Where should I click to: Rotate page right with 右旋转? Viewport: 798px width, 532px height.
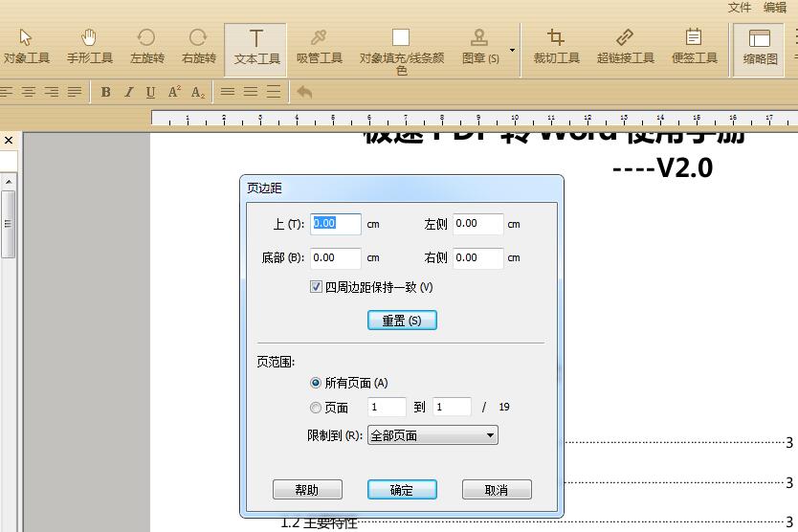(198, 47)
